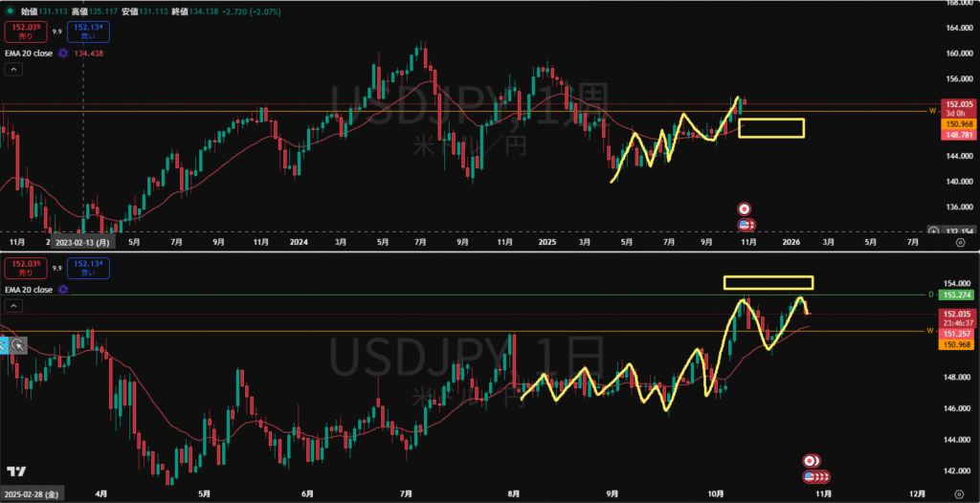The width and height of the screenshot is (980, 503).
Task: Click US flag economic event on weekly chart
Action: click(745, 225)
